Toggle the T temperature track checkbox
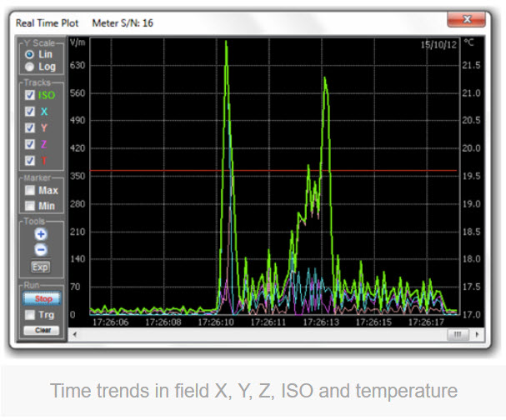 click(30, 160)
